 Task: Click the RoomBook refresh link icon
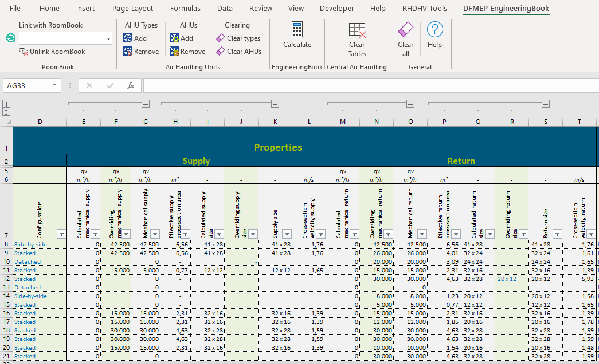[x=10, y=38]
